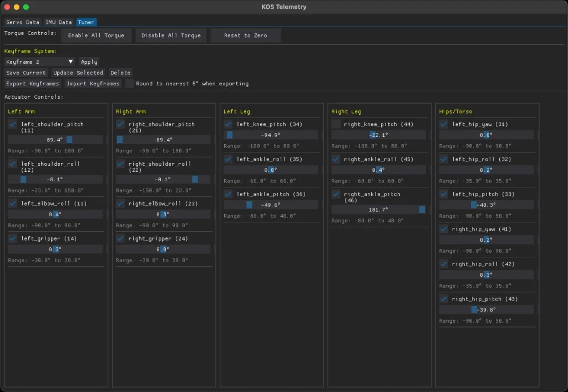Toggle right_gripper (24) checkbox
568x392 pixels.
click(120, 238)
